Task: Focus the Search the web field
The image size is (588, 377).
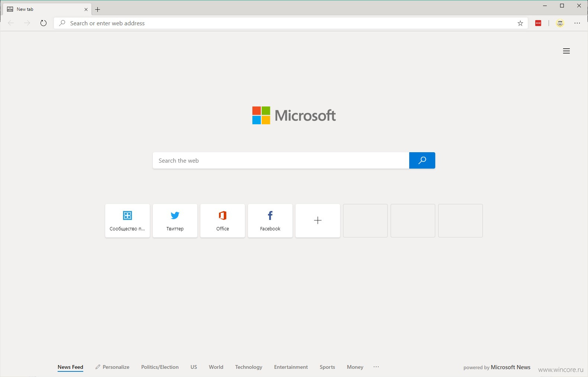Action: (281, 160)
